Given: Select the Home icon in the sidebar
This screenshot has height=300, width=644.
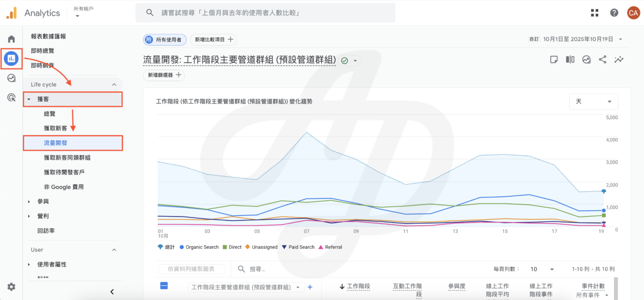Looking at the screenshot, I should [x=11, y=38].
